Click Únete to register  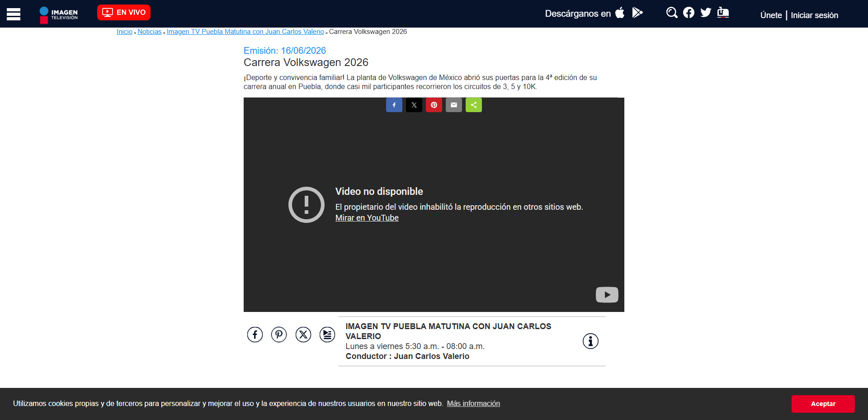pos(771,15)
